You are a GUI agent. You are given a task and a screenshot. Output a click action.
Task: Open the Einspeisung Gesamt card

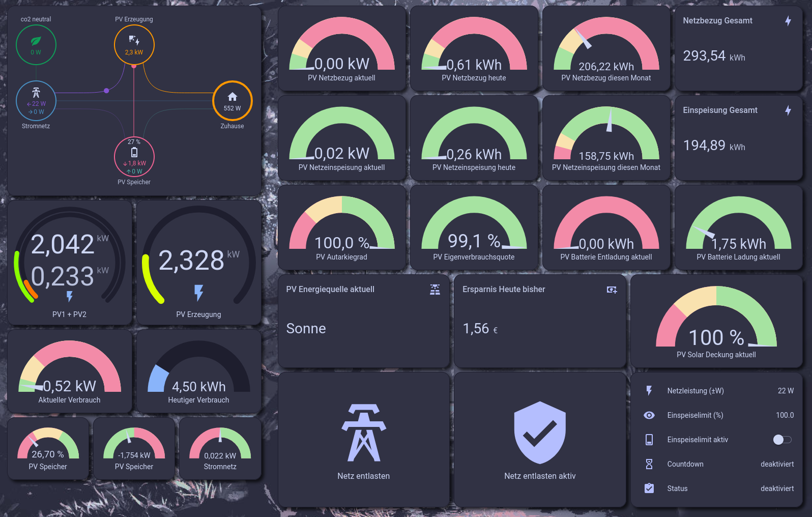tap(738, 137)
